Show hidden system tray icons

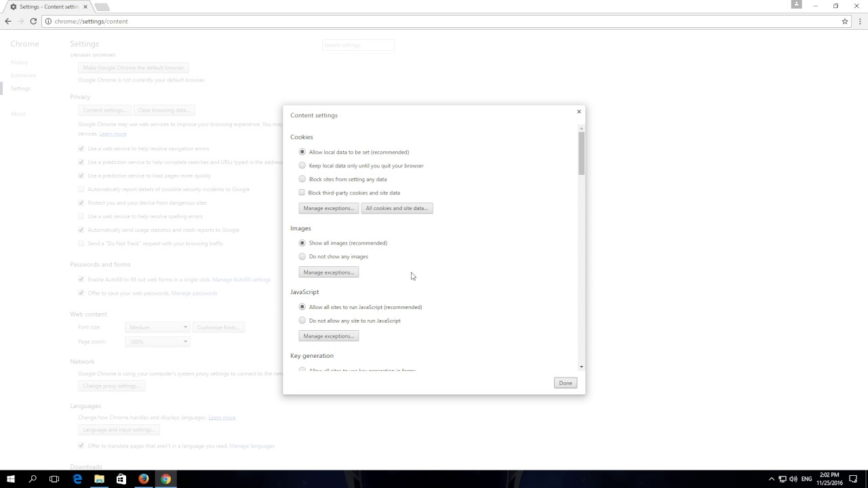[x=771, y=479]
